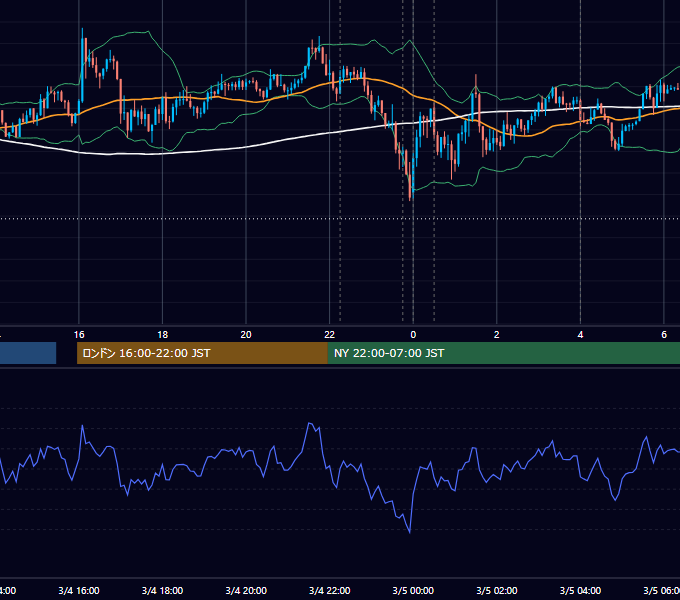Click the 3/4 18:00 label in indicator panel
The width and height of the screenshot is (680, 600).
coord(163,590)
